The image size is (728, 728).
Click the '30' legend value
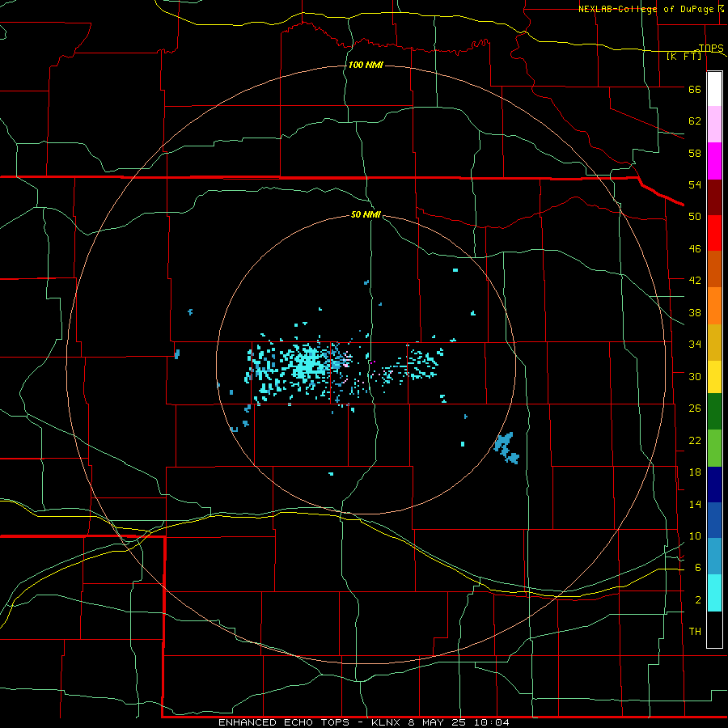pyautogui.click(x=695, y=376)
